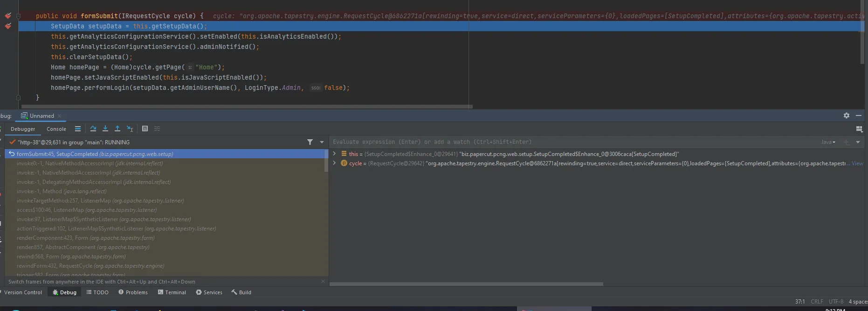The width and height of the screenshot is (868, 311).
Task: Select renderComponent:423 Form frame
Action: click(x=165, y=238)
